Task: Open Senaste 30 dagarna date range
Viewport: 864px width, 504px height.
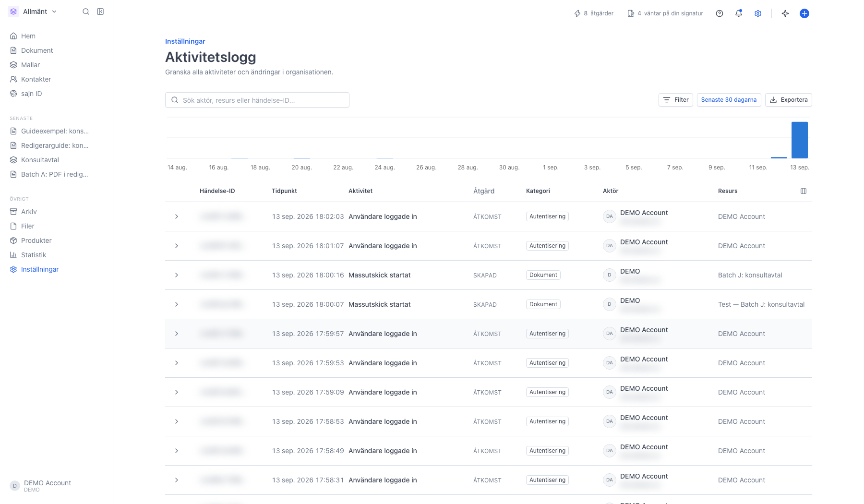Action: point(729,100)
